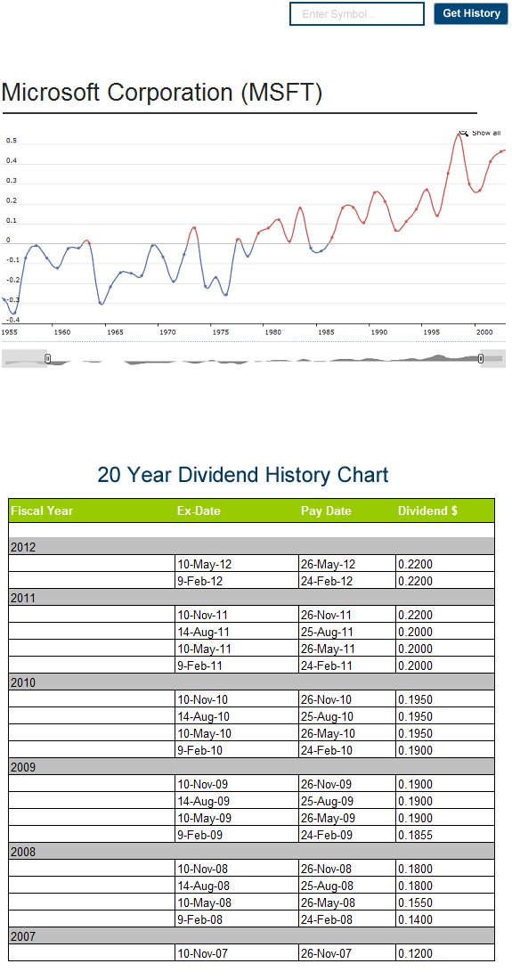Select the 24-Feb-12 pay date cell
This screenshot has height=980, width=512.
[347, 581]
